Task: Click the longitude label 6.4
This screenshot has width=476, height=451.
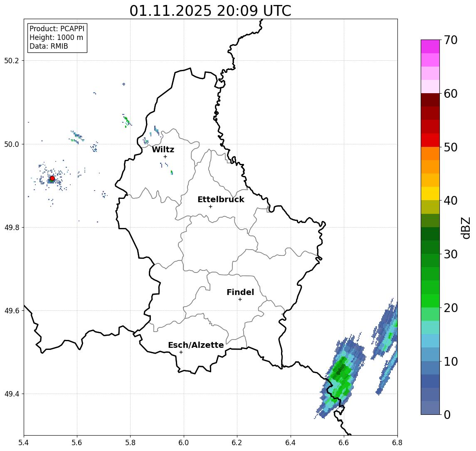Action: point(291,443)
